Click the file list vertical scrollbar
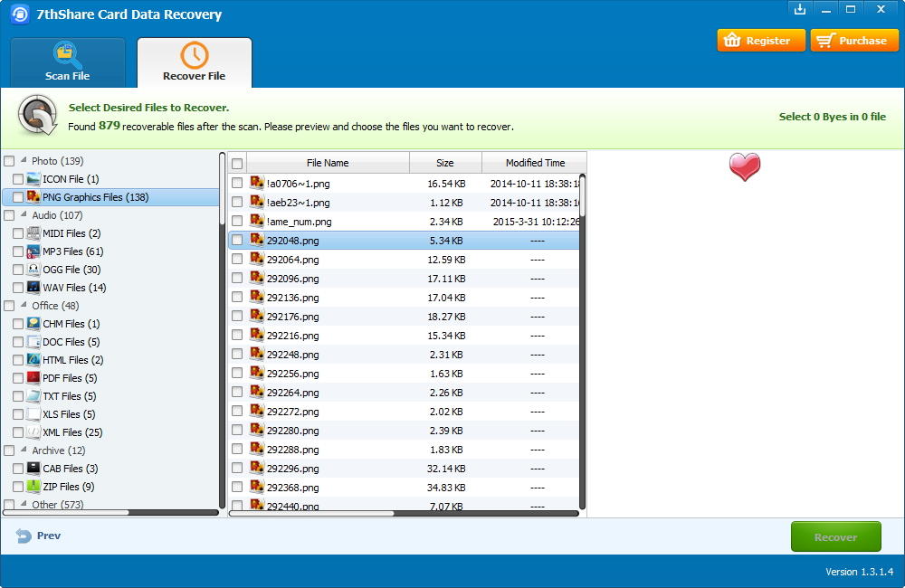 (582, 342)
